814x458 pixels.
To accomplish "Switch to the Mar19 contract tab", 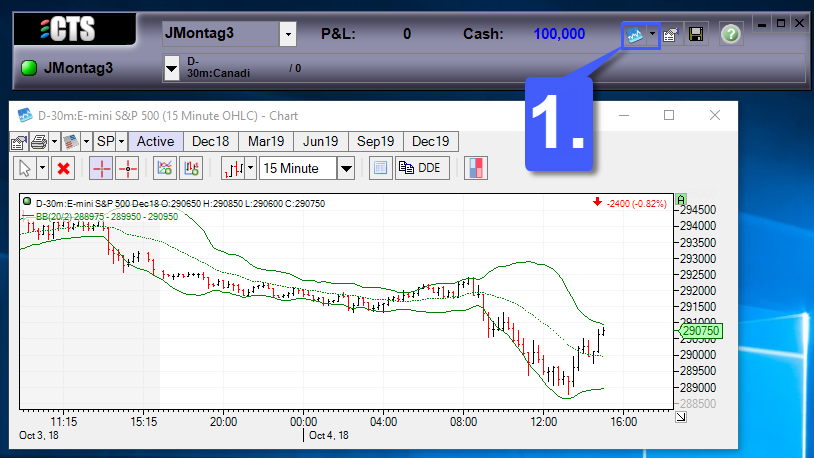I will click(266, 141).
